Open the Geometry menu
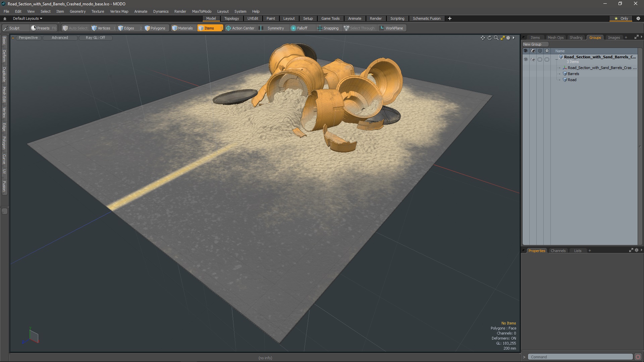 [77, 11]
